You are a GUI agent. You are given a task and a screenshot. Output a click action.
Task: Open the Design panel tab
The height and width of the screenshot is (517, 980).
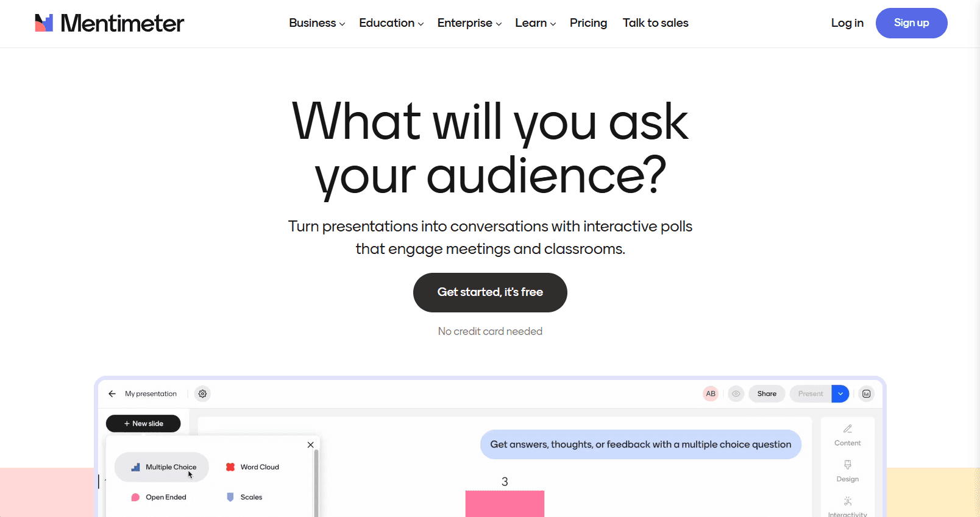coord(847,471)
